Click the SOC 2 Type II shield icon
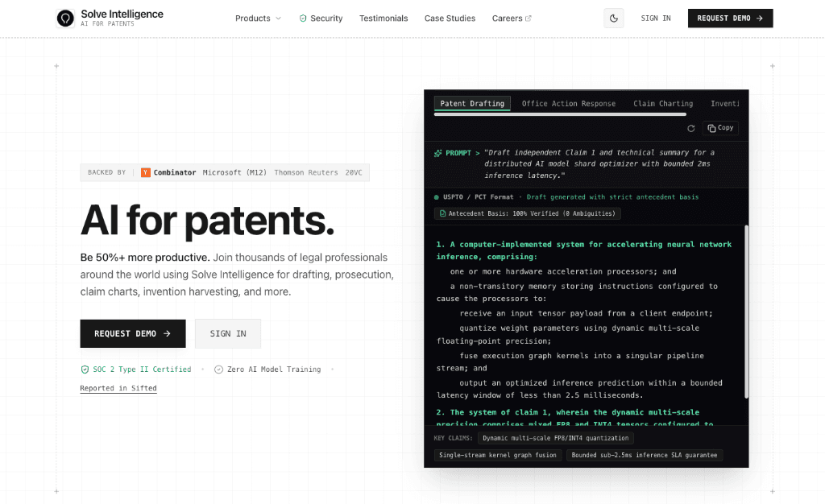 [85, 370]
